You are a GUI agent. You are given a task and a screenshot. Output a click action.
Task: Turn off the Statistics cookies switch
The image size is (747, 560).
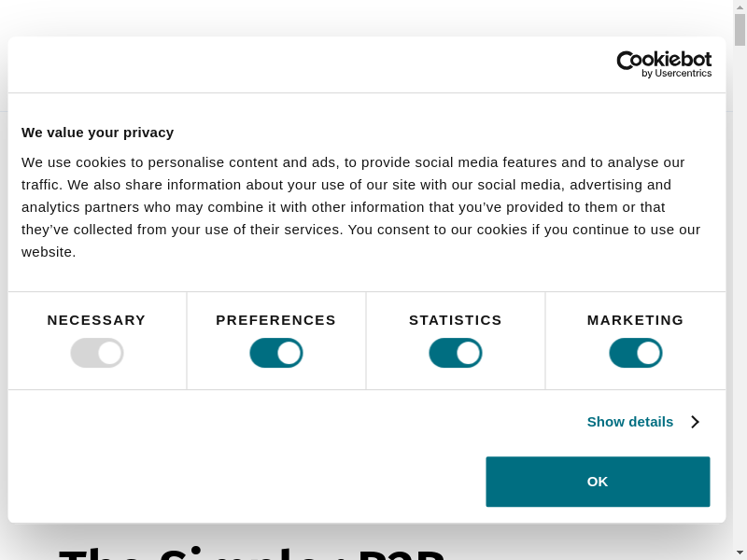(x=456, y=353)
